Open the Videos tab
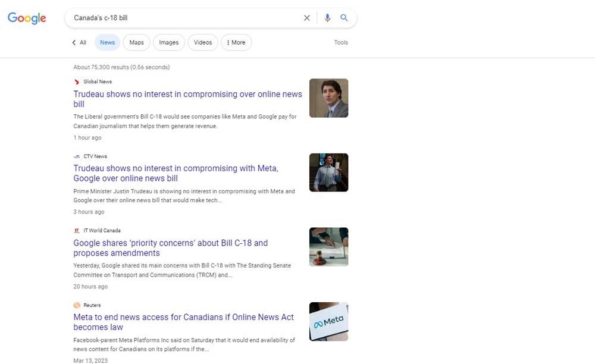The image size is (595, 364). [203, 42]
